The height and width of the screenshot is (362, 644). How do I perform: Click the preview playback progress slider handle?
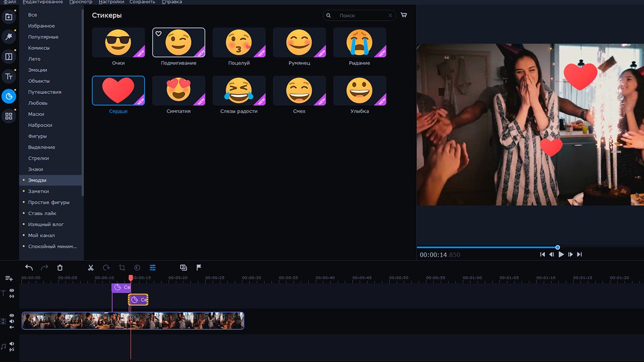tap(557, 247)
